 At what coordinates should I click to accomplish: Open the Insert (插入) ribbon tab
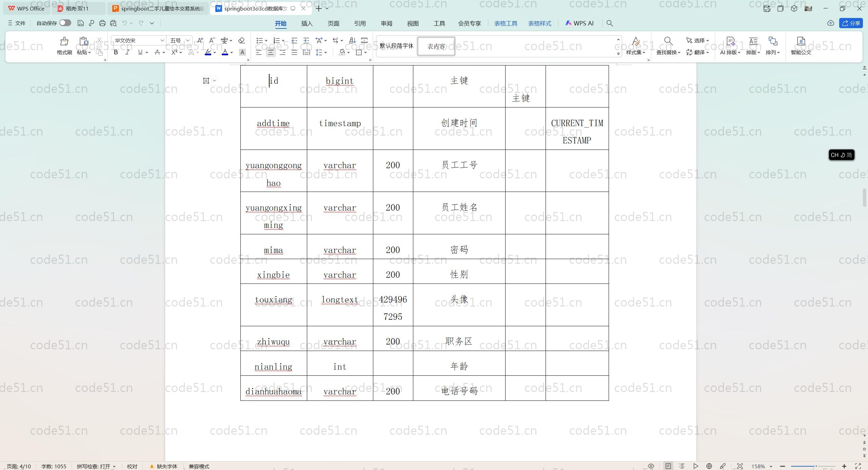click(307, 23)
